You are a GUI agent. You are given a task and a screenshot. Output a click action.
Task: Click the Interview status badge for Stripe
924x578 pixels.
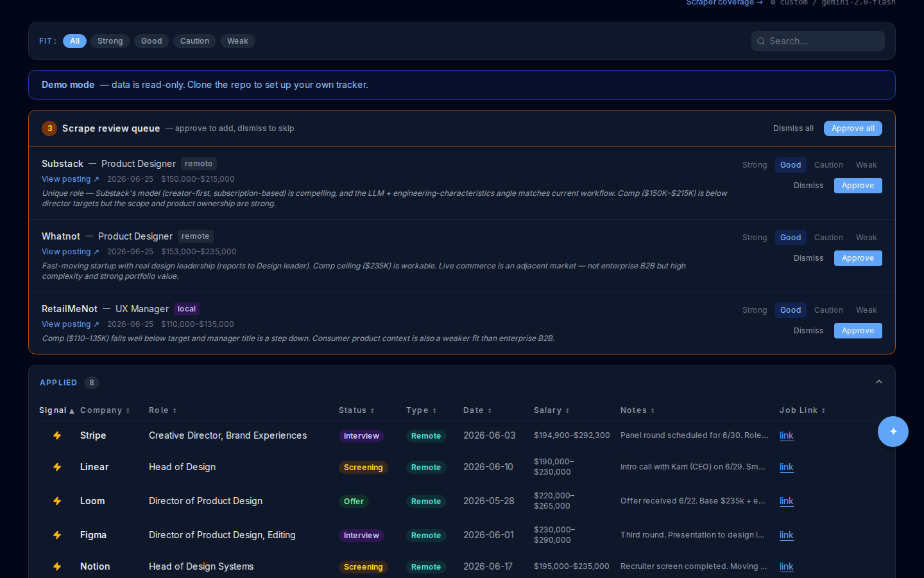click(361, 436)
